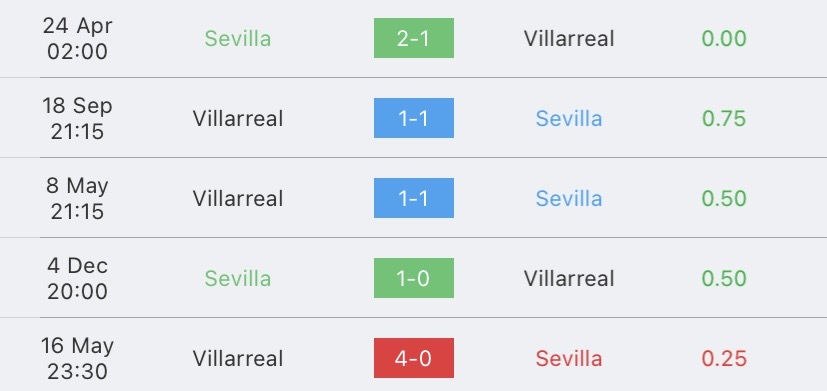Open blue Sevilla link on 18 Sep row
This screenshot has height=391, width=827.
569,118
